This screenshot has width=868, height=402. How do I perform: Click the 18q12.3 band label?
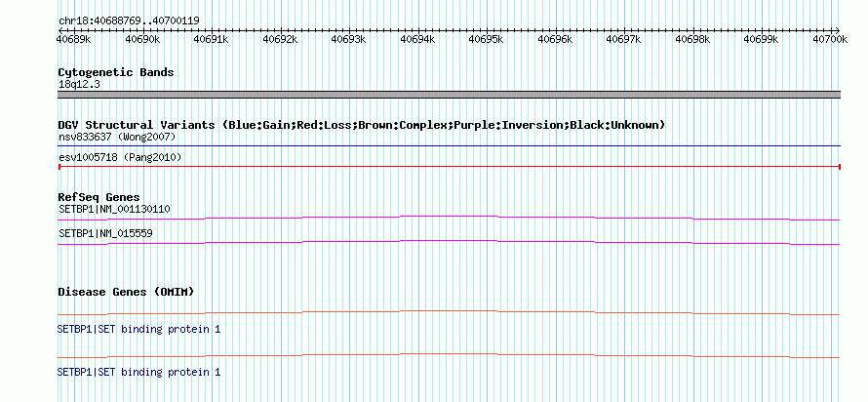point(80,85)
